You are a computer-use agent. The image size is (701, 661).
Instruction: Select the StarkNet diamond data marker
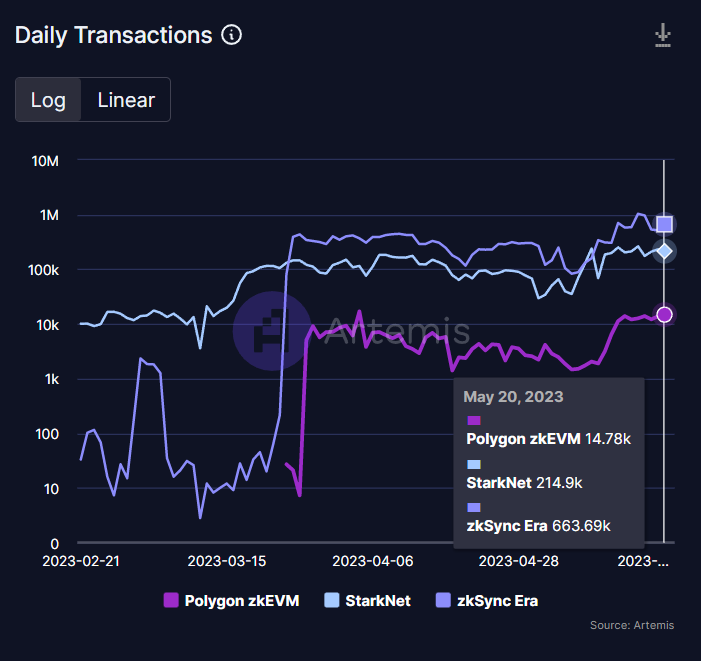pyautogui.click(x=664, y=251)
